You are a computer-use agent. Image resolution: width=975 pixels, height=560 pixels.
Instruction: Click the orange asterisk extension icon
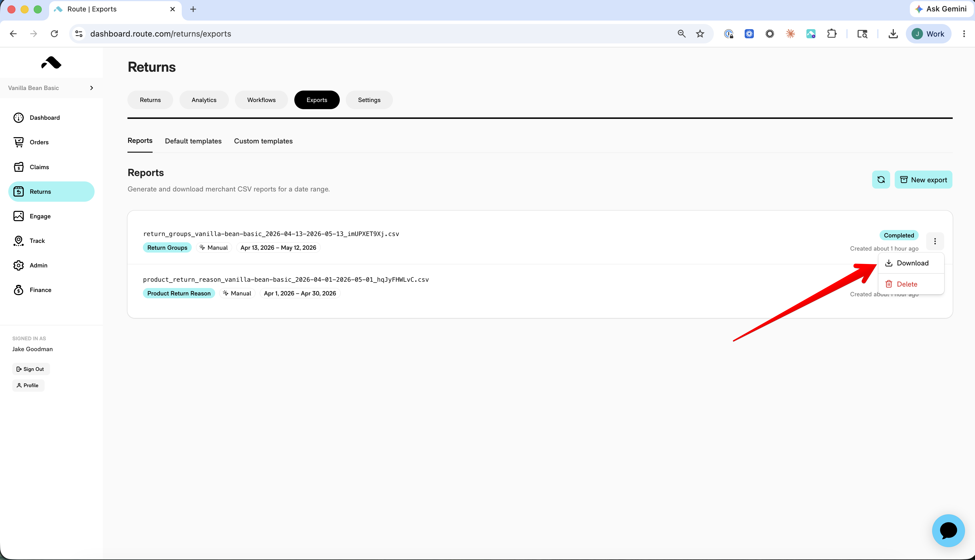click(790, 34)
